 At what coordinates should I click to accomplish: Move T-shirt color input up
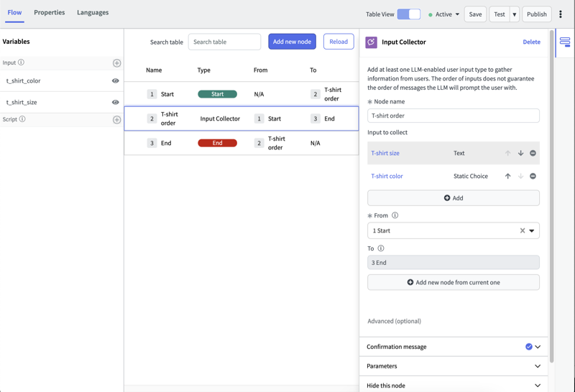tap(508, 176)
